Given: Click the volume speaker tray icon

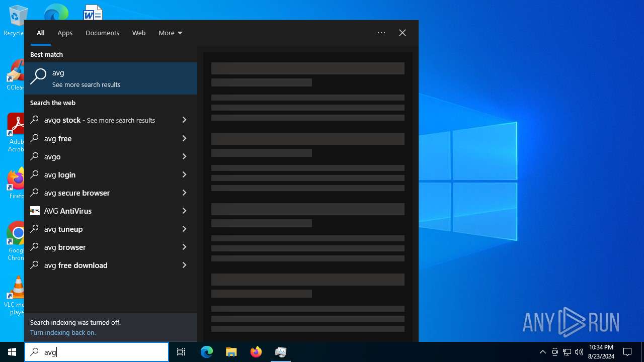Looking at the screenshot, I should (x=579, y=352).
